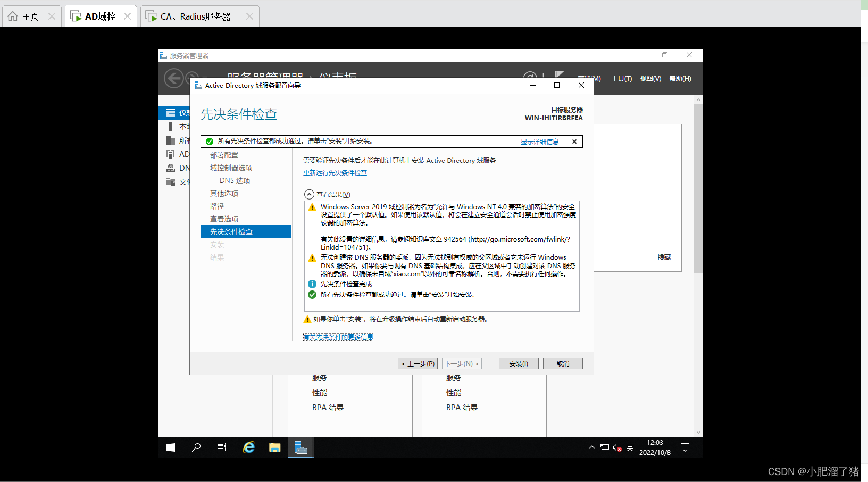Open the Action Center notification icon
Viewport: 868px width, 482px height.
click(685, 448)
